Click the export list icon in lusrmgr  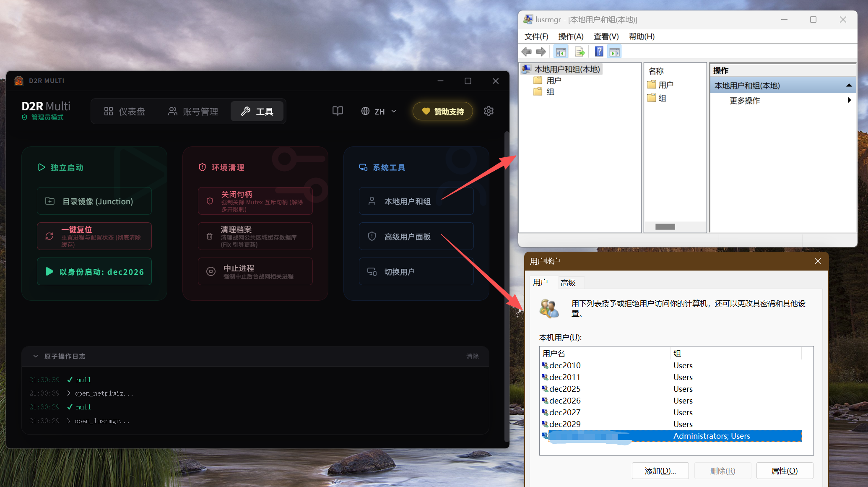click(x=580, y=52)
